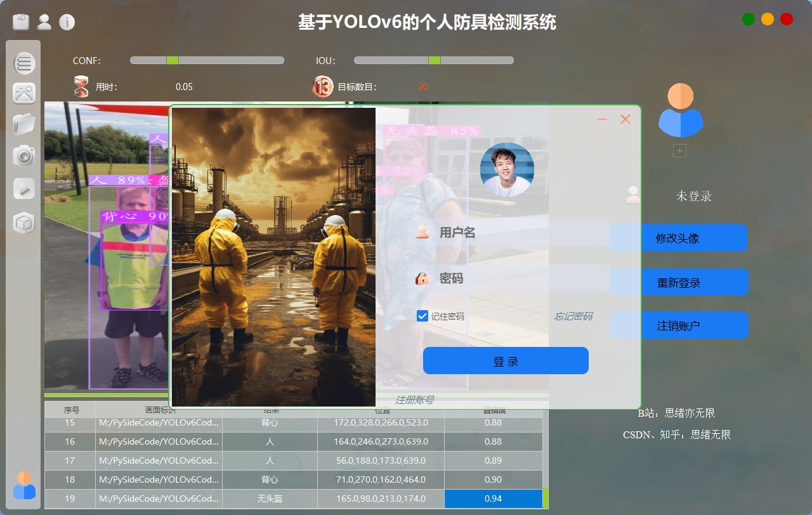Click the 0.90 confidence cell
812x515 pixels.
tap(493, 479)
